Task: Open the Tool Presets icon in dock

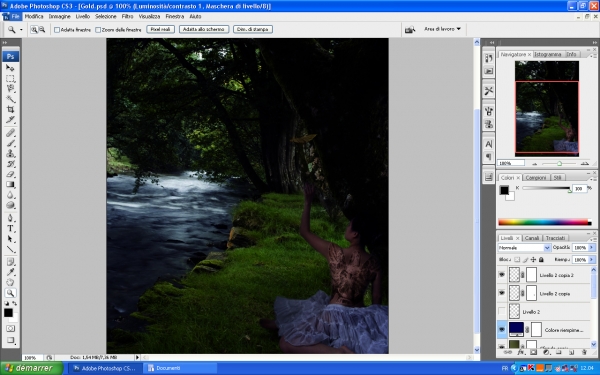Action: point(489,91)
